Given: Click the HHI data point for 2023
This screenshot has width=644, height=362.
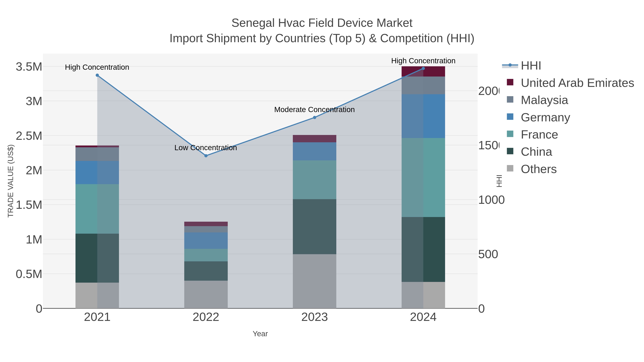Looking at the screenshot, I should point(314,117).
